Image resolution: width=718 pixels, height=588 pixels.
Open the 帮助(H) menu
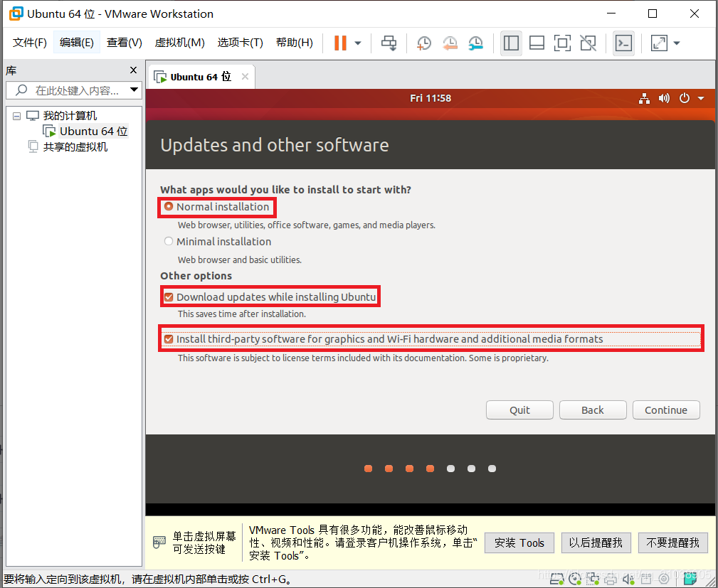coord(295,43)
